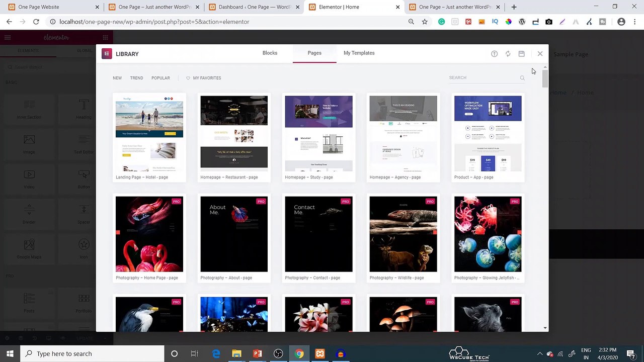Image resolution: width=644 pixels, height=362 pixels.
Task: Switch to the Pages tab
Action: (x=314, y=53)
